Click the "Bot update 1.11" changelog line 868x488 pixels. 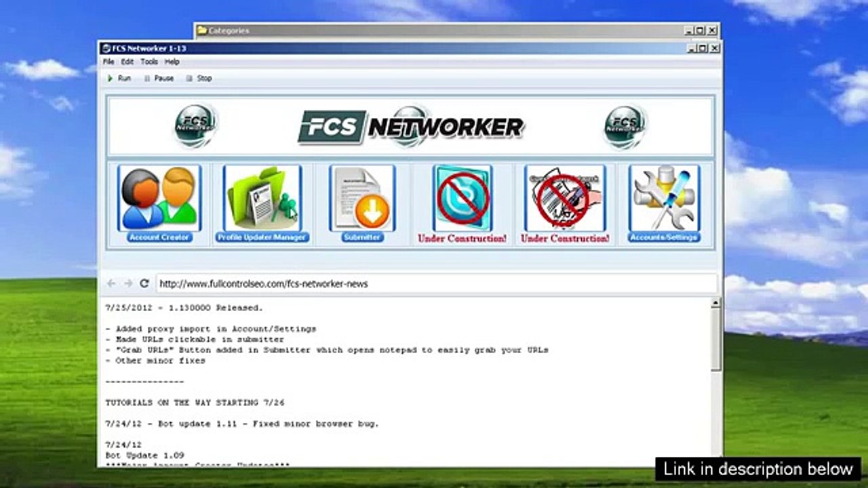[x=242, y=424]
